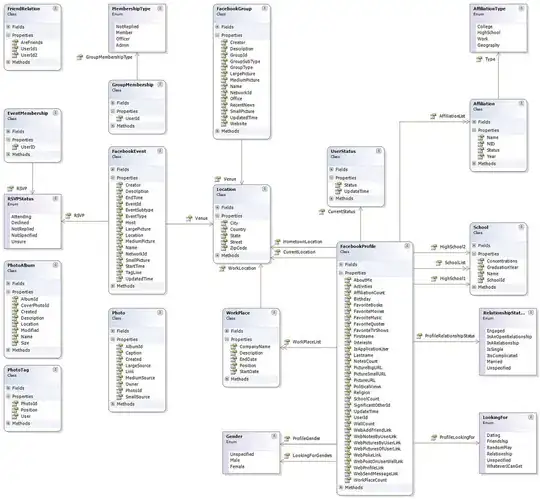Click the TagLine property icon in FacebookEvent

click(120, 272)
